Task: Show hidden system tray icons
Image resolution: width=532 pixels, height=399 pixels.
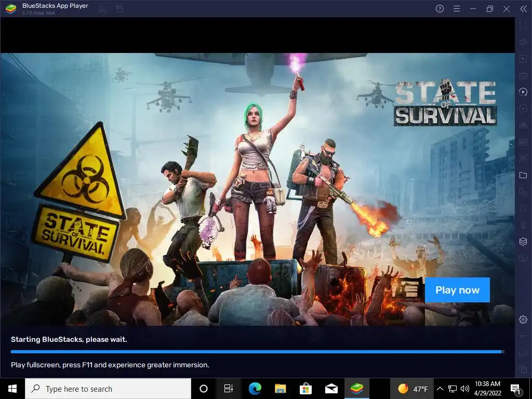Action: pyautogui.click(x=440, y=389)
